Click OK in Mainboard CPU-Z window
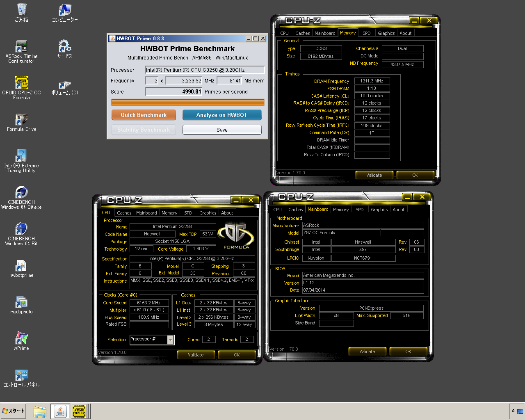Image resolution: width=525 pixels, height=420 pixels. (408, 352)
